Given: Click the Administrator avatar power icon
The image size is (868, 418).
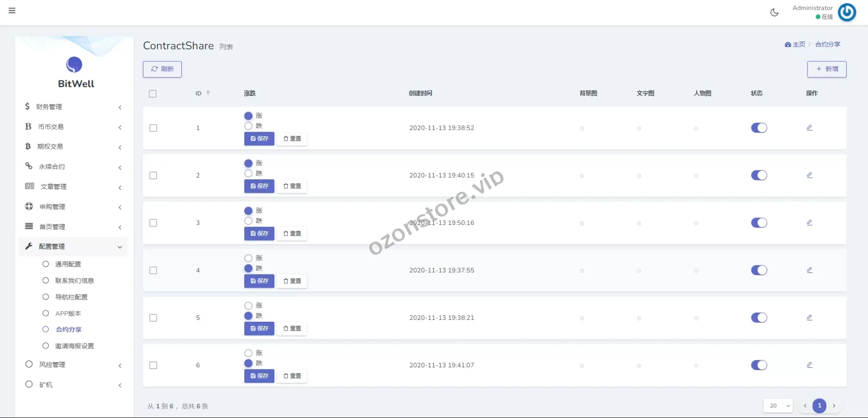Looking at the screenshot, I should pyautogui.click(x=847, y=12).
